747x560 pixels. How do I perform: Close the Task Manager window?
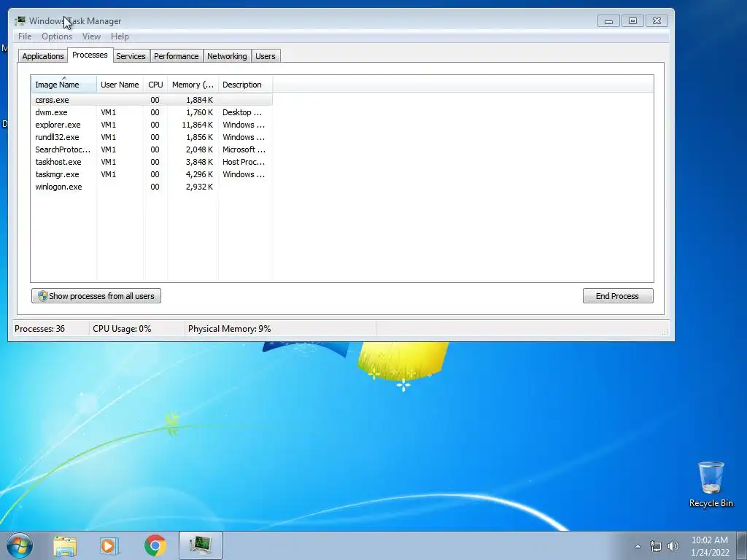[x=657, y=21]
